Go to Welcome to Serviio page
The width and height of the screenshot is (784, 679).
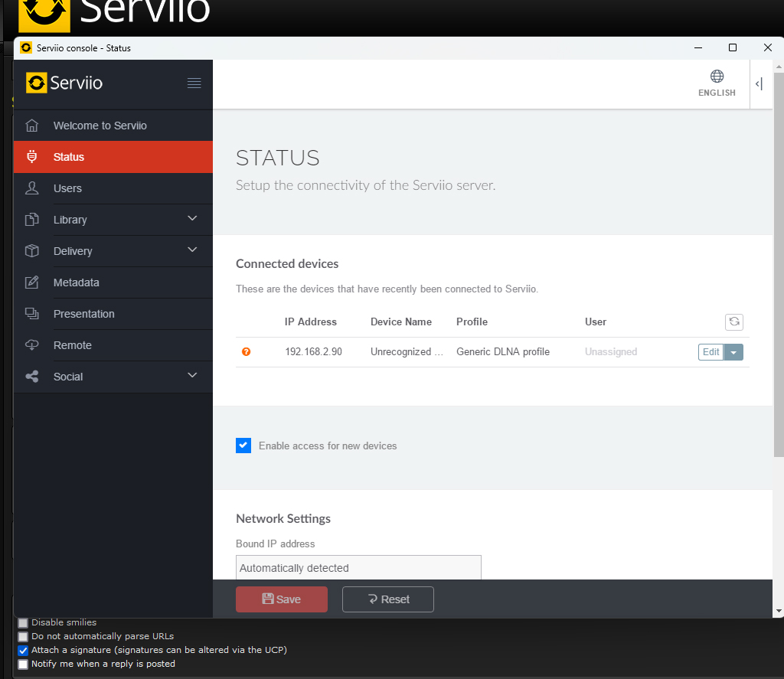click(100, 126)
